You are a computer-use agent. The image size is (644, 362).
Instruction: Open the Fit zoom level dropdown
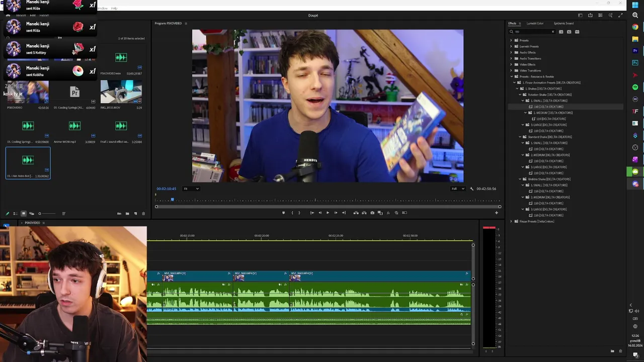point(191,189)
